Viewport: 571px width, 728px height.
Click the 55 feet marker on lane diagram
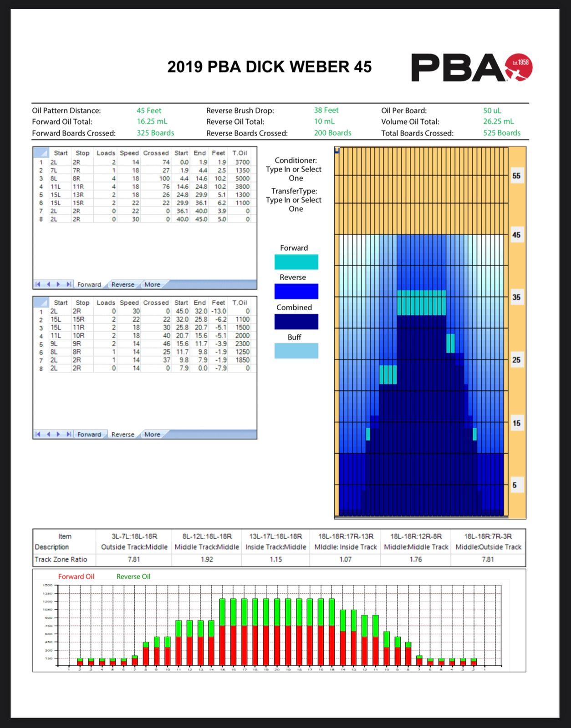coord(516,176)
